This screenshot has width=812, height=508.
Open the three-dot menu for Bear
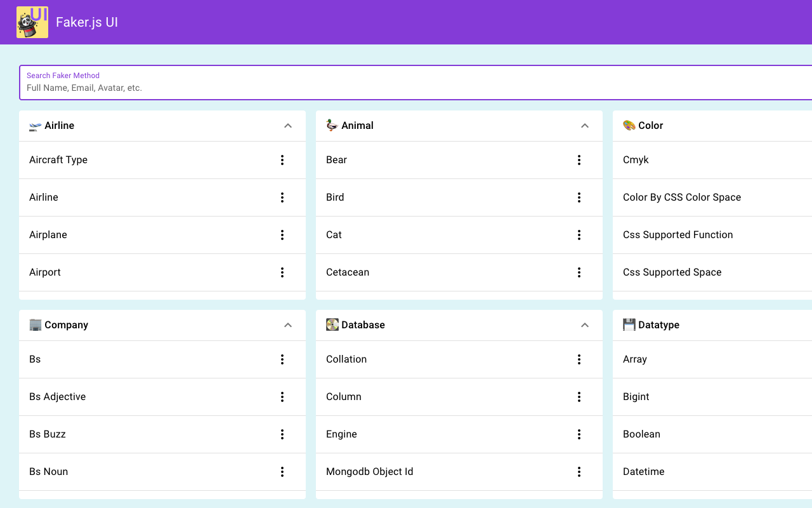click(x=579, y=160)
